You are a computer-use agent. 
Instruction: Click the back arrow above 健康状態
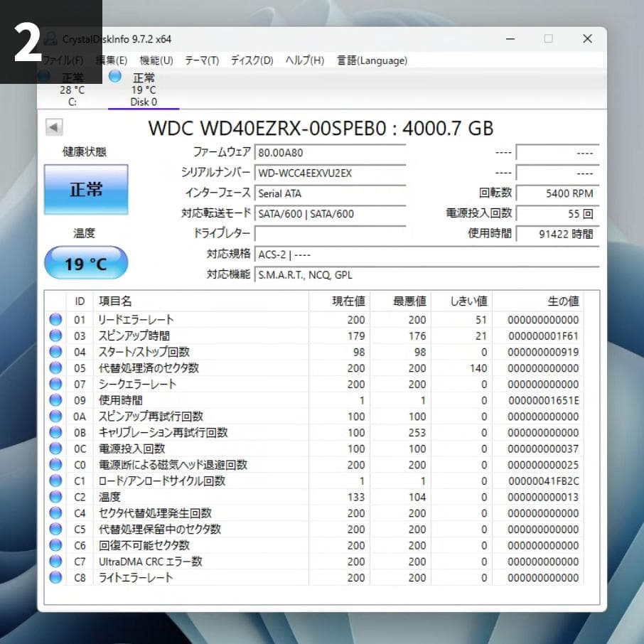(54, 127)
